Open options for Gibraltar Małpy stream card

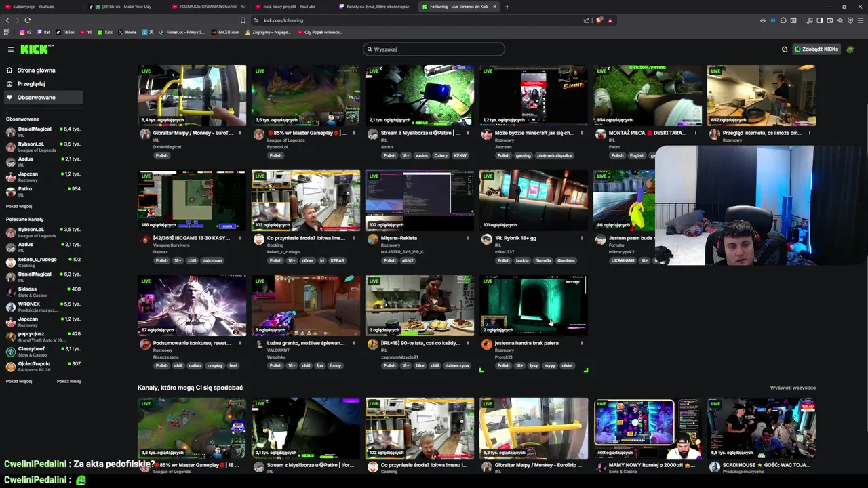tap(239, 133)
